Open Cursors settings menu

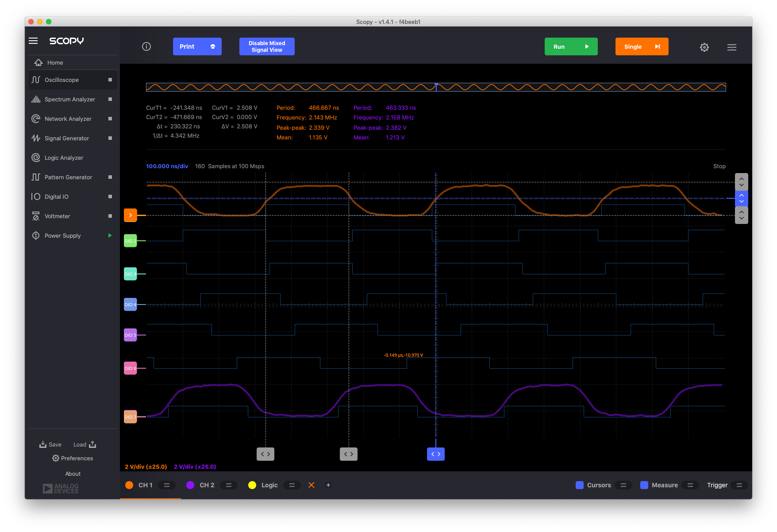click(x=623, y=485)
